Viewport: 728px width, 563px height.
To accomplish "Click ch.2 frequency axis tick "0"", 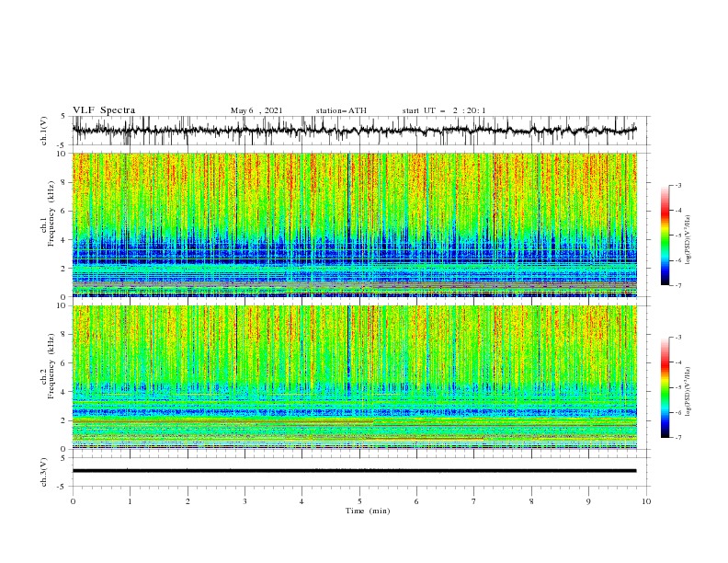I will tap(65, 449).
